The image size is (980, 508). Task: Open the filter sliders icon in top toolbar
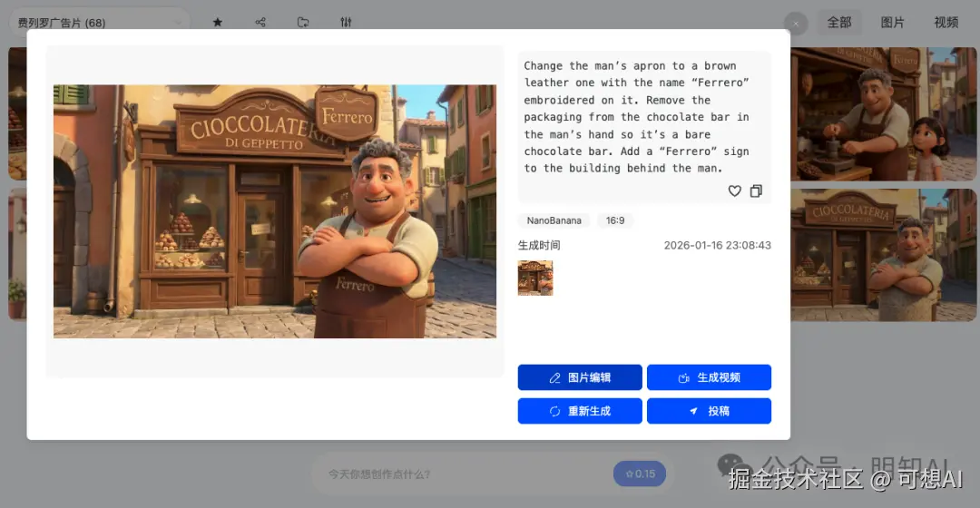point(347,23)
